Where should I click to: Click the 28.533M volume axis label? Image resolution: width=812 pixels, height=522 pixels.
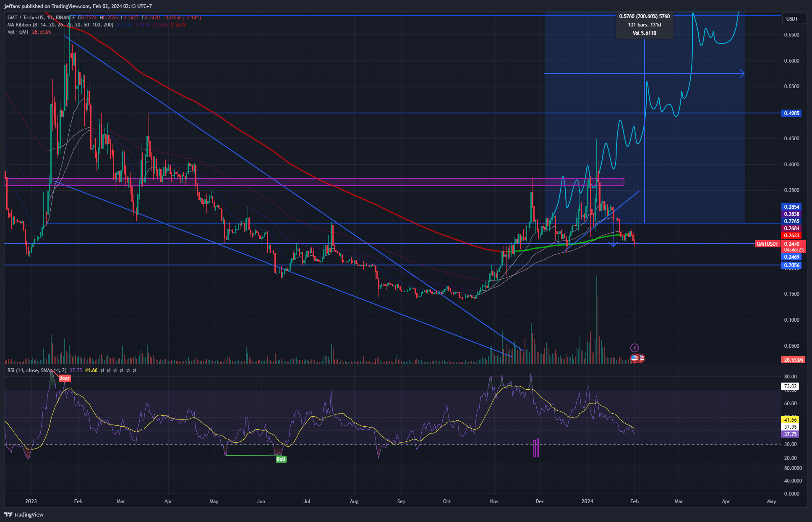tap(793, 360)
